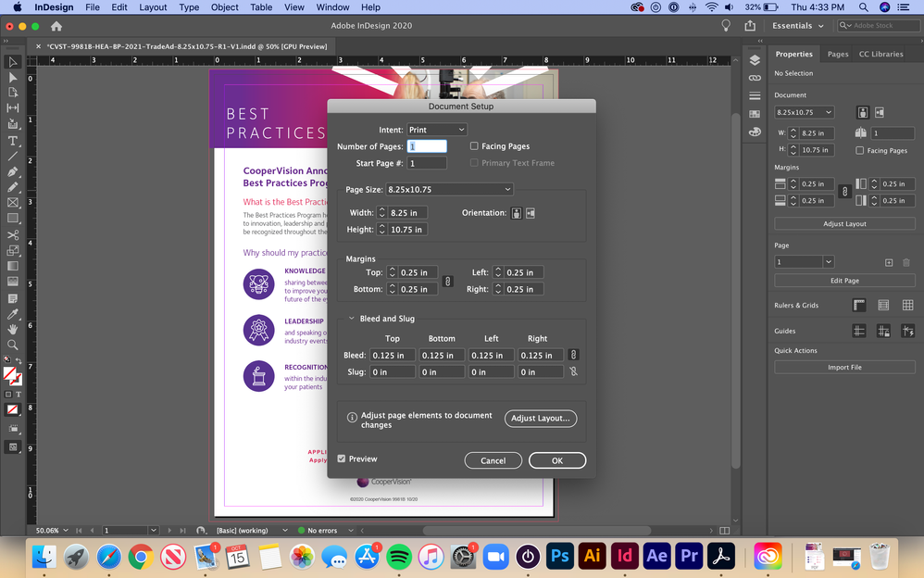This screenshot has width=924, height=578.
Task: Collapse the Bleed and Slug section
Action: tap(352, 319)
